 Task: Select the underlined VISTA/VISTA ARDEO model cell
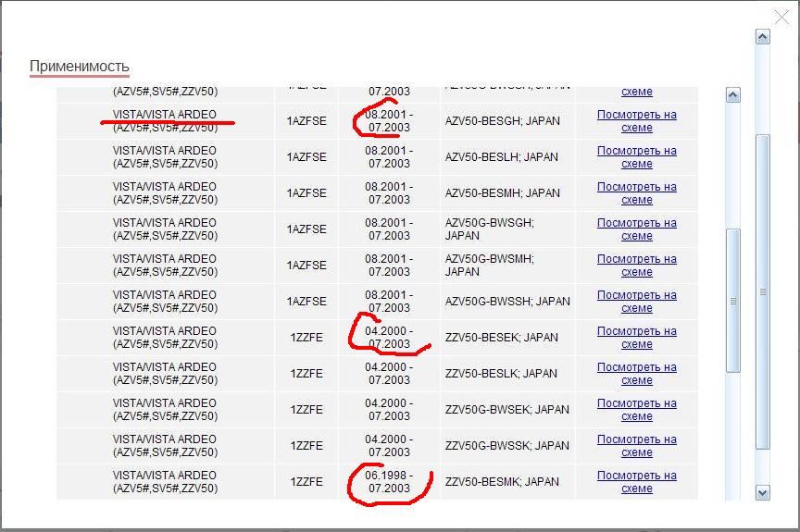[165, 121]
